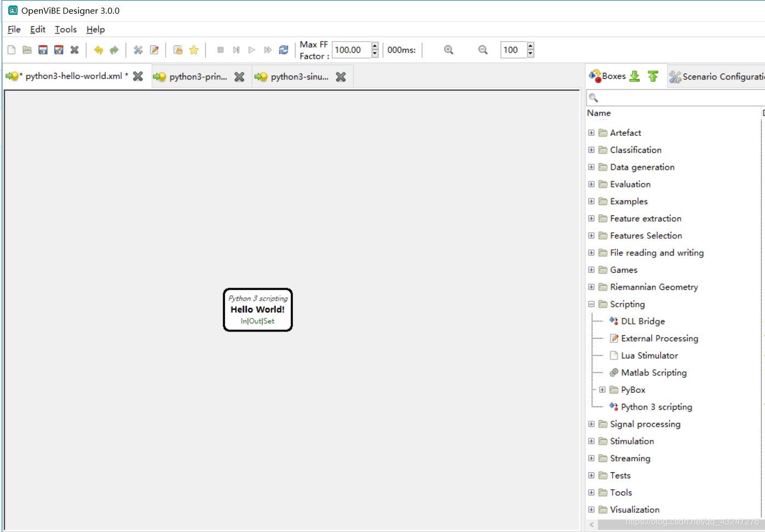Viewport: 765px width, 532px height.
Task: Select the python3-hello-world.xml tab
Action: 73,76
